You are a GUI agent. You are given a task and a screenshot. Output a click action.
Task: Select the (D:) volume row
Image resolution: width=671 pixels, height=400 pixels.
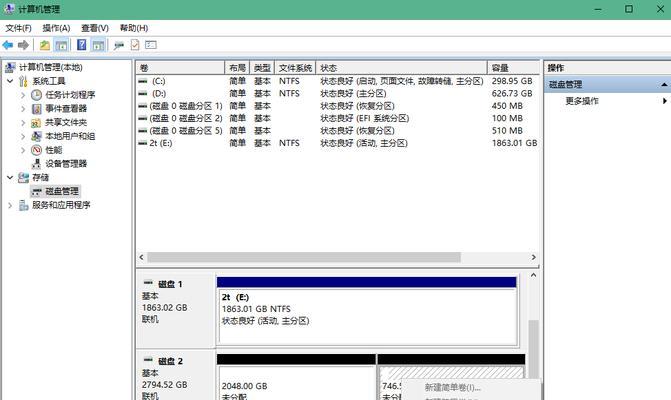click(337, 93)
